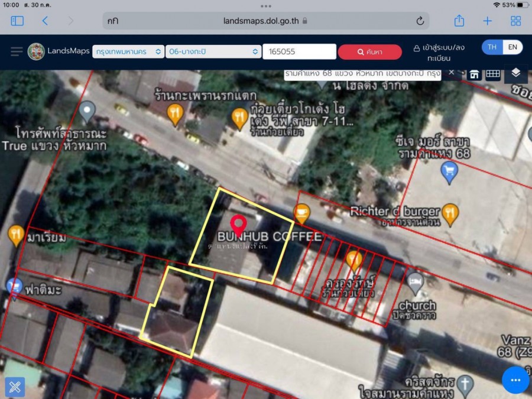
Task: Open the map layers selector icon
Action: tap(515, 74)
